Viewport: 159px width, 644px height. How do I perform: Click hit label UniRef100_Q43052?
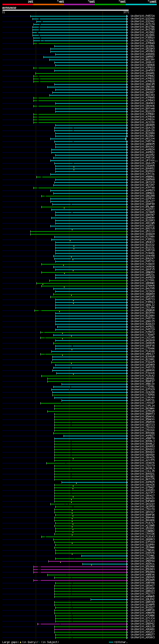143,155
